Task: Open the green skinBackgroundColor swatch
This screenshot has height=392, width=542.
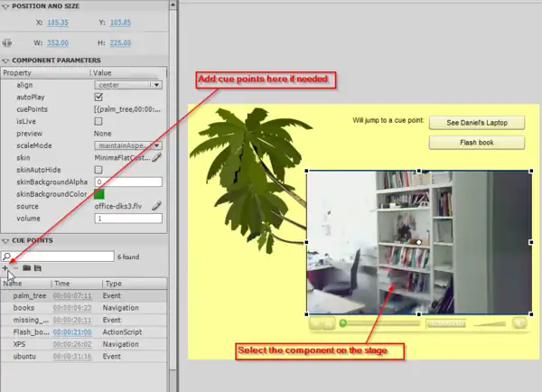Action: click(x=99, y=193)
